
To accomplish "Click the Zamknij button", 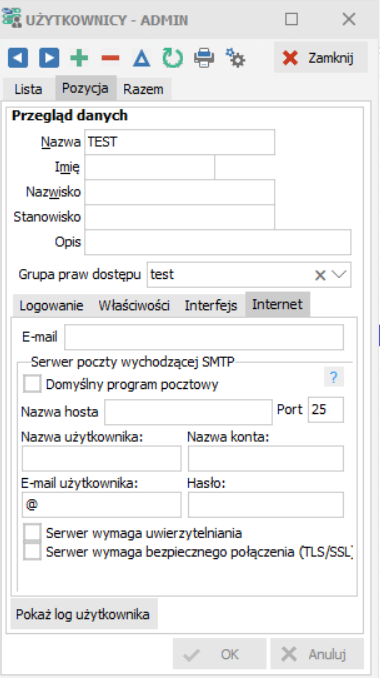I will pos(321,58).
